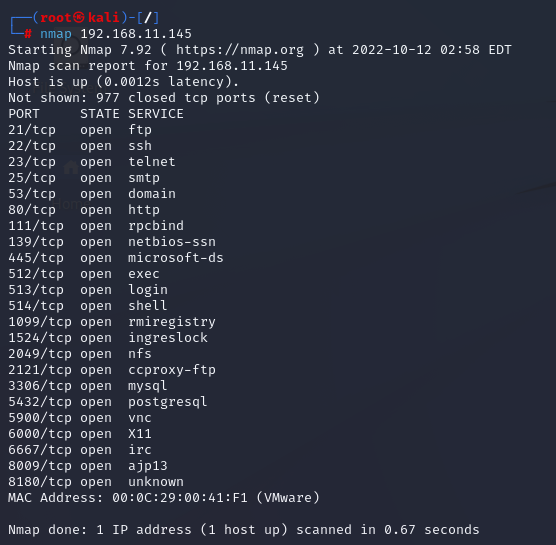The height and width of the screenshot is (545, 556).
Task: Click the ingreslock service entry
Action: [168, 338]
